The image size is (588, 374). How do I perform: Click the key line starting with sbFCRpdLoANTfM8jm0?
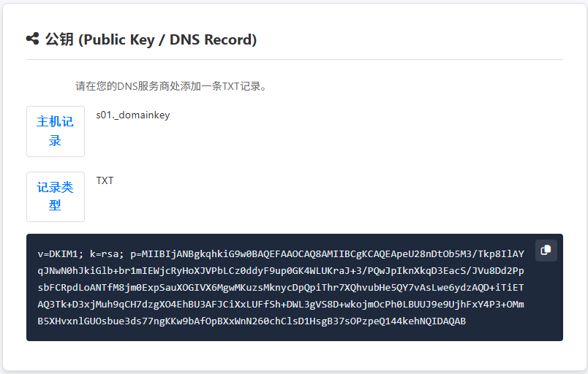pos(281,288)
